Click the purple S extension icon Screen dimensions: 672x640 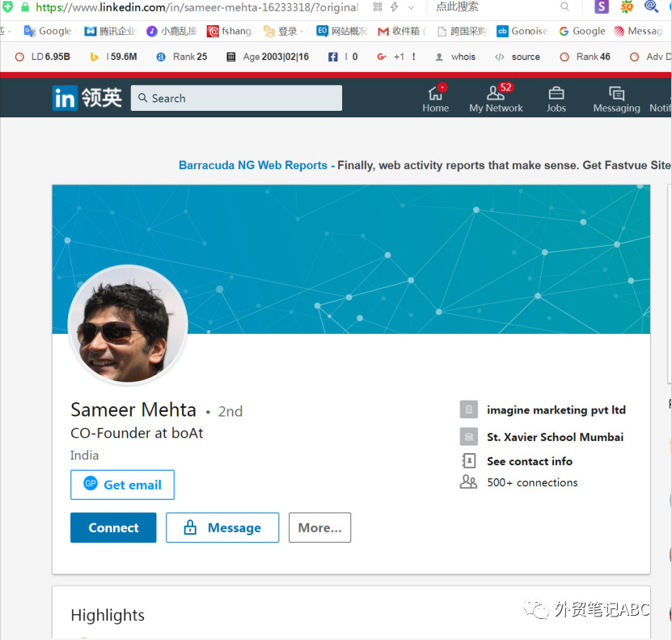(602, 6)
